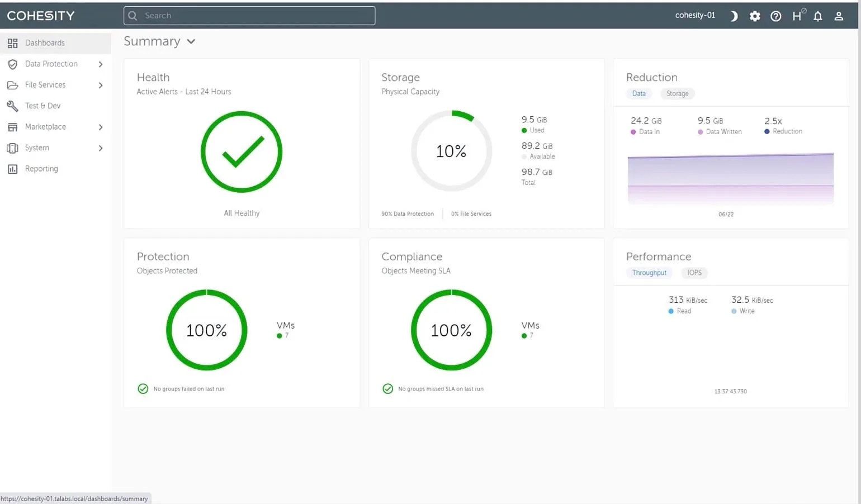Click the All Healthy status text
861x504 pixels.
[x=242, y=213]
